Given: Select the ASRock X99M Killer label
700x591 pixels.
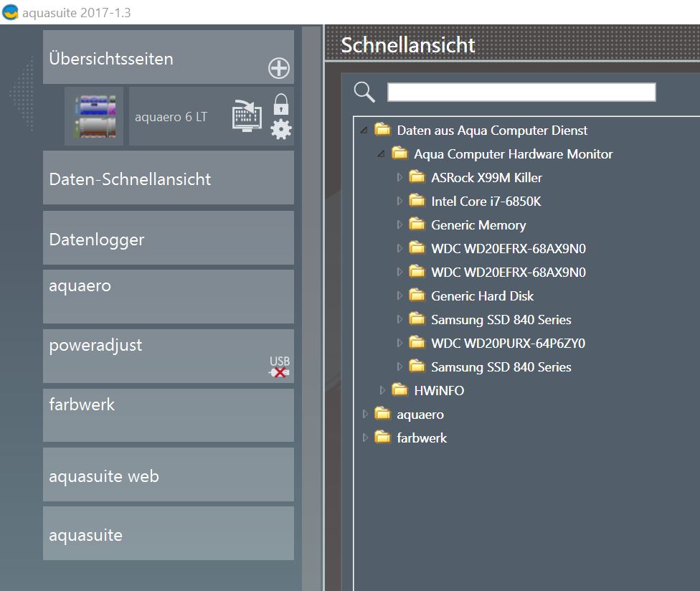Looking at the screenshot, I should point(486,178).
